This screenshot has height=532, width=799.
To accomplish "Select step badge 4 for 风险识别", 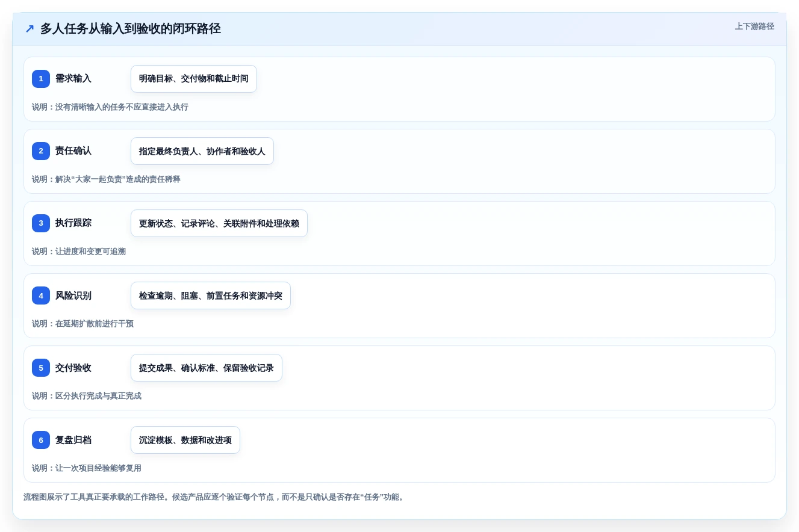I will (41, 295).
